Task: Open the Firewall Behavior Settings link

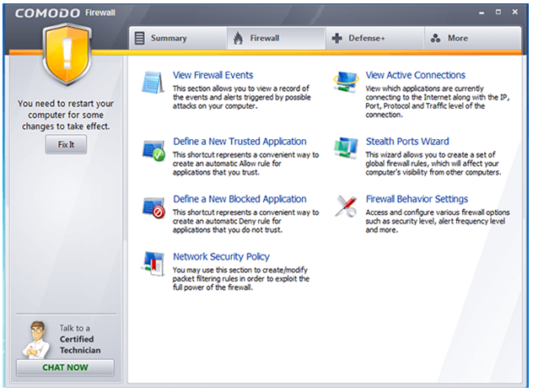Action: tap(417, 199)
